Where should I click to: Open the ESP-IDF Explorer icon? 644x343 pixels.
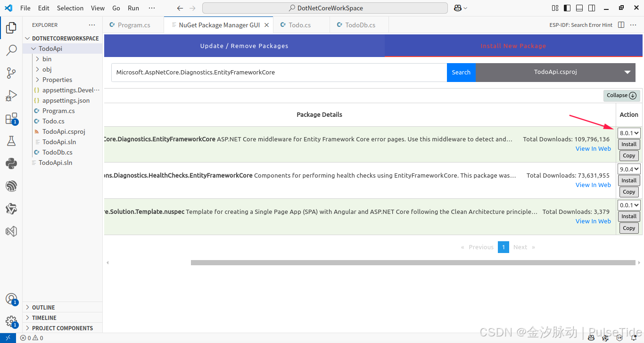tap(11, 186)
